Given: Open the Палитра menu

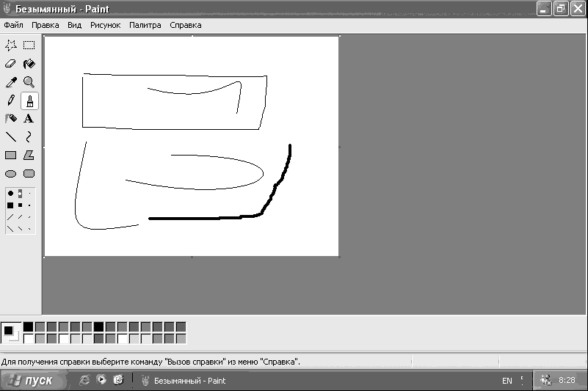Looking at the screenshot, I should pyautogui.click(x=145, y=25).
